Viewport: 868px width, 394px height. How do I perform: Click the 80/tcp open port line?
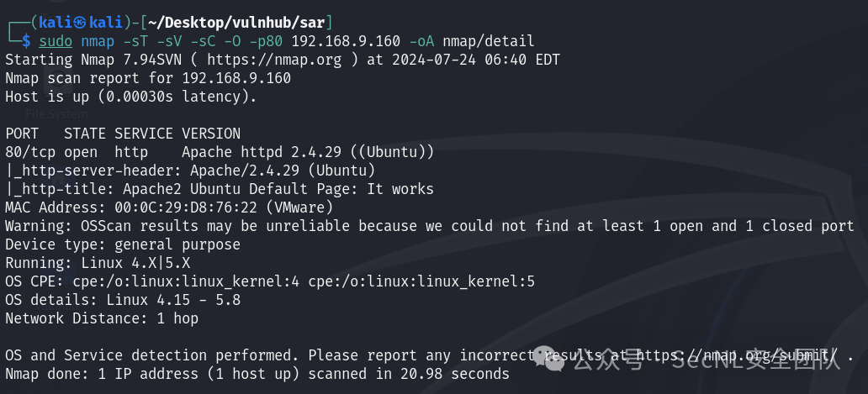(x=220, y=152)
